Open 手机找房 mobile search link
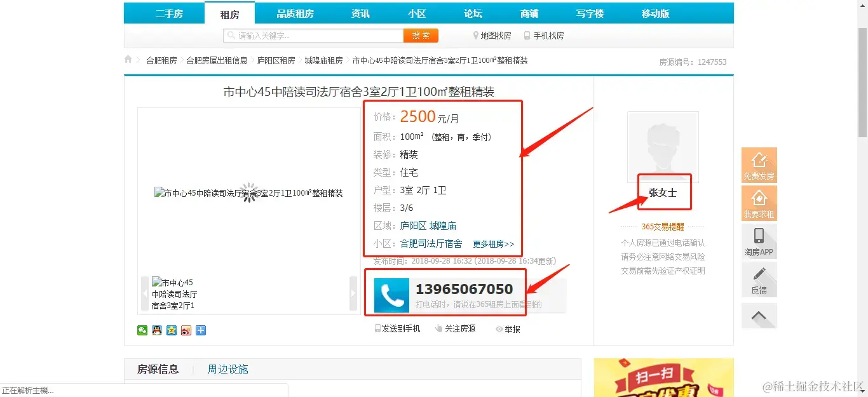This screenshot has width=868, height=397. (x=543, y=36)
